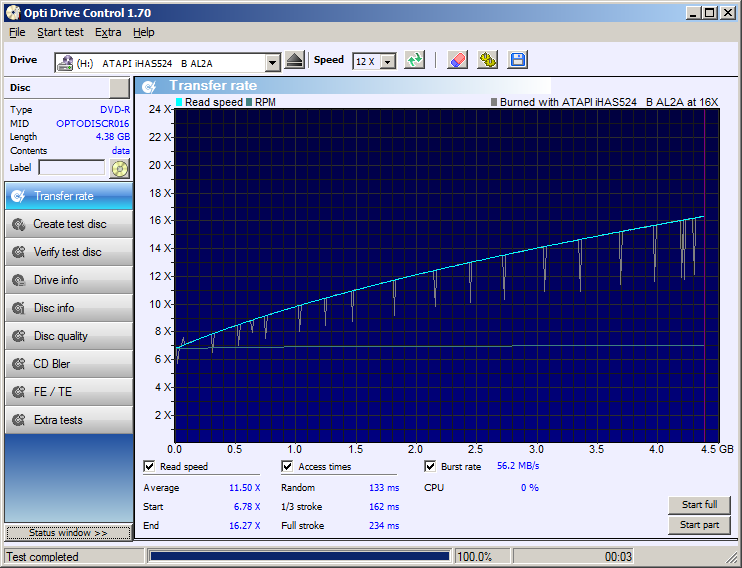
Task: Open the Verify test disc page
Action: tap(69, 252)
